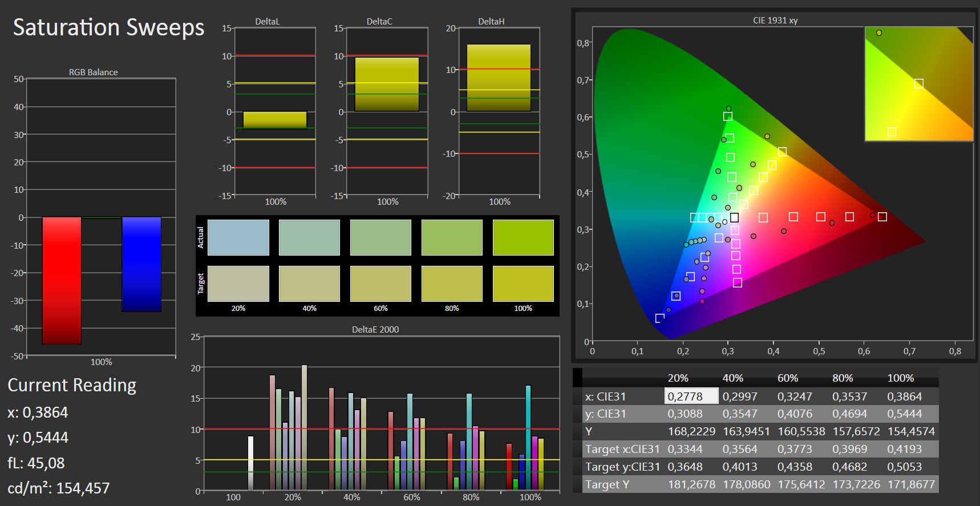Select the Target 100% color swatch

pyautogui.click(x=523, y=284)
